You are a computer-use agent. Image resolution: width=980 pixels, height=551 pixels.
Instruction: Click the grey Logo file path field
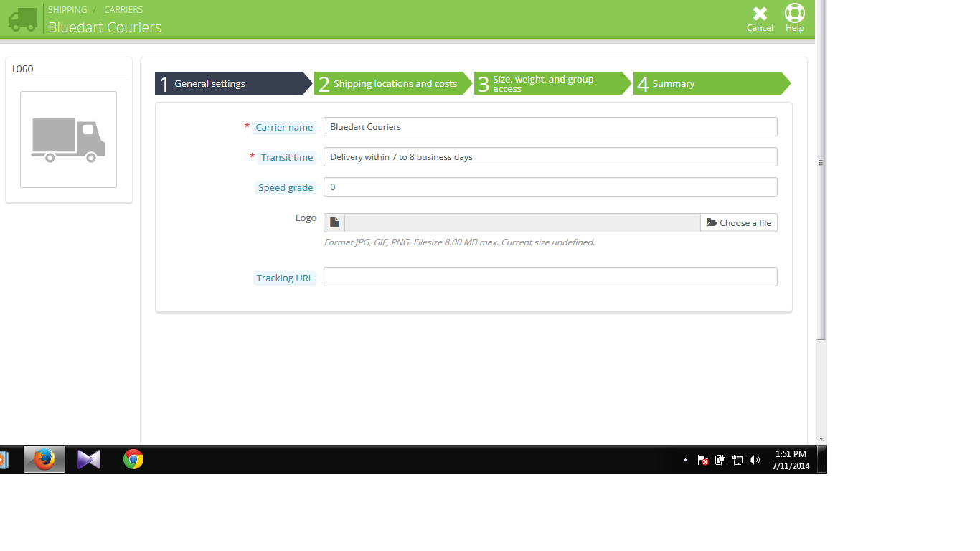(x=522, y=222)
